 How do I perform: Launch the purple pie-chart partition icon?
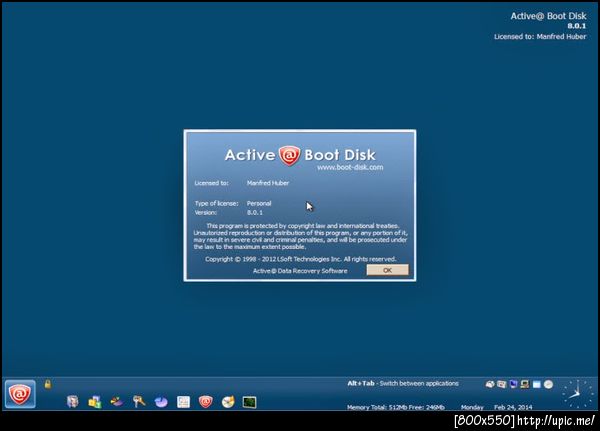[x=161, y=402]
